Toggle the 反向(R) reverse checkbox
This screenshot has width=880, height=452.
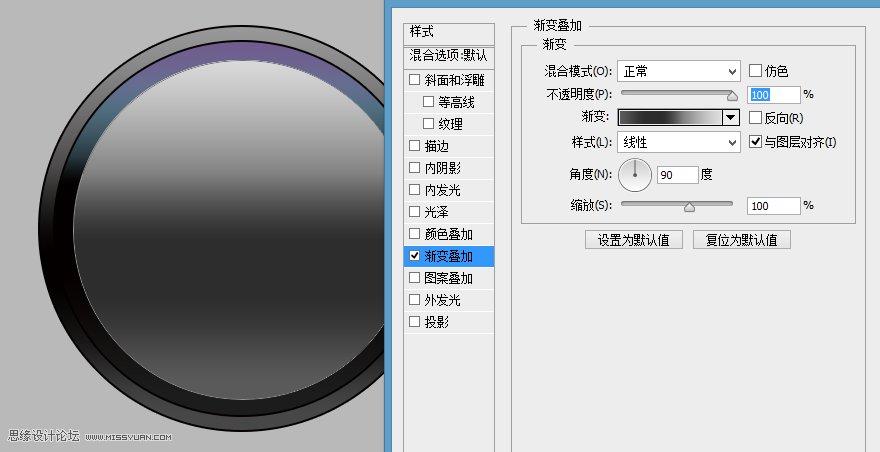pyautogui.click(x=755, y=117)
